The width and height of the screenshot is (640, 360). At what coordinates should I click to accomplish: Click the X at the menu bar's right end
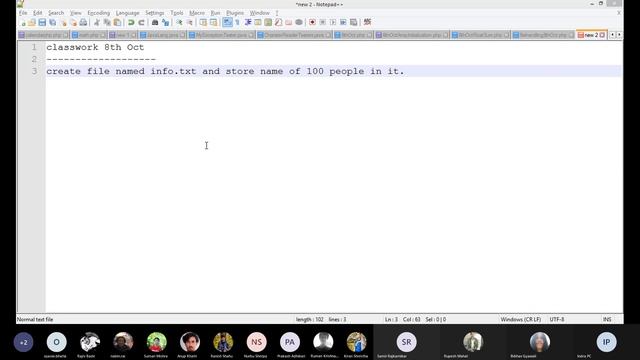coord(619,13)
